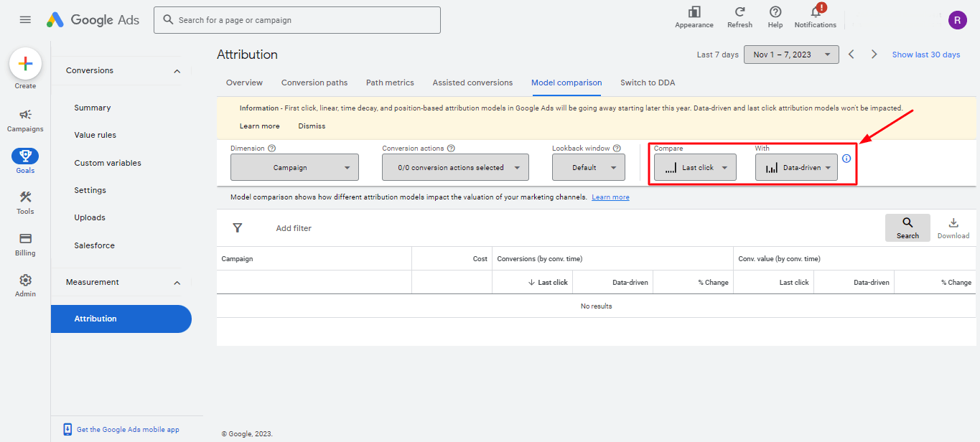
Task: Open the conversion actions selected dropdown
Action: click(x=455, y=167)
